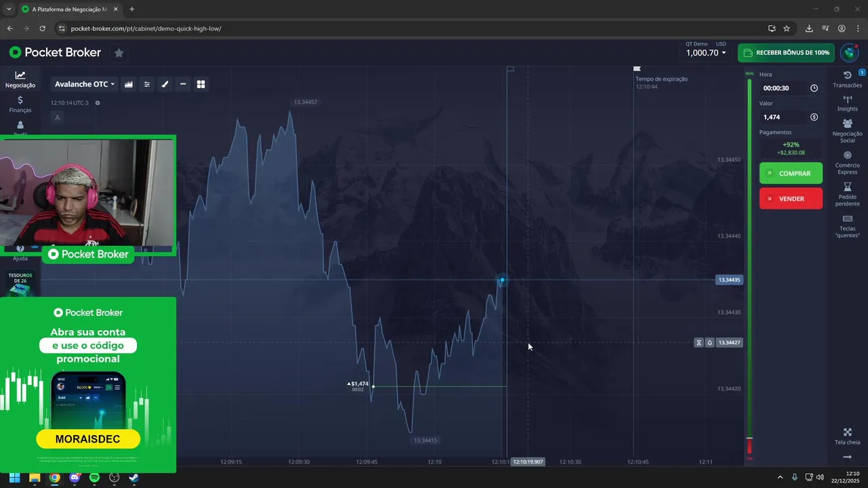
Task: Open browser downloads icon
Action: [x=809, y=28]
